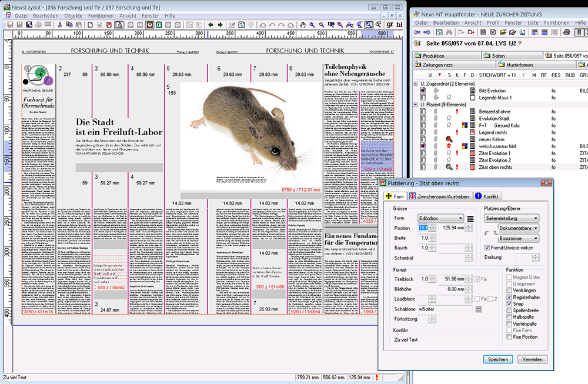The height and width of the screenshot is (384, 588).
Task: Open the Seiteneinteilung dropdown
Action: coord(512,218)
